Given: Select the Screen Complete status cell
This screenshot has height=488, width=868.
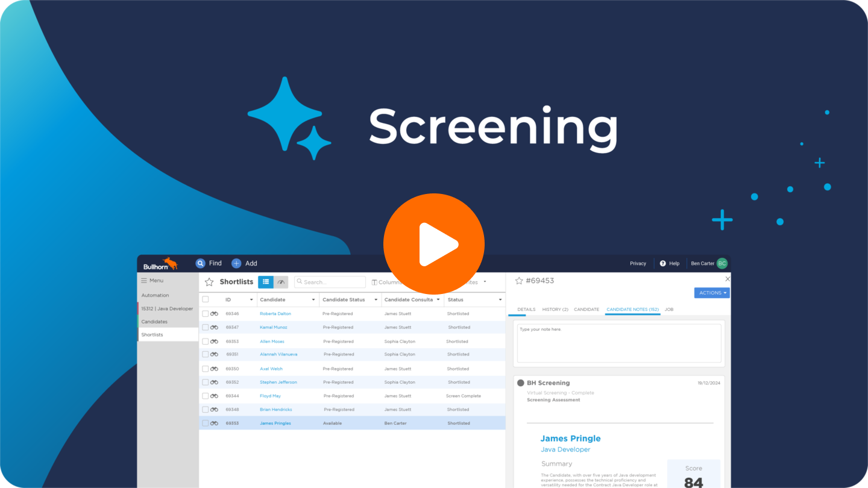Looking at the screenshot, I should 464,396.
